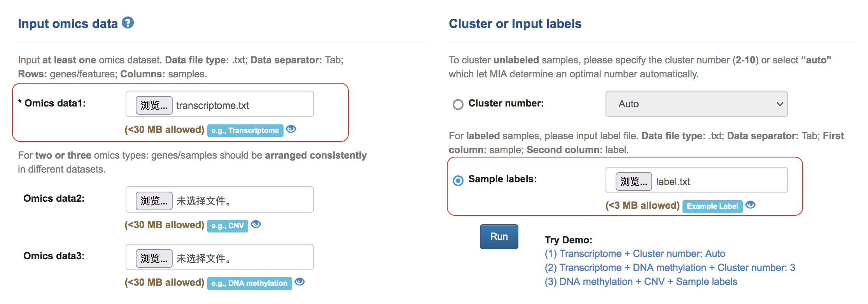Download the e.g., DNA methylation example
Image resolution: width=868 pixels, height=304 pixels.
(249, 283)
